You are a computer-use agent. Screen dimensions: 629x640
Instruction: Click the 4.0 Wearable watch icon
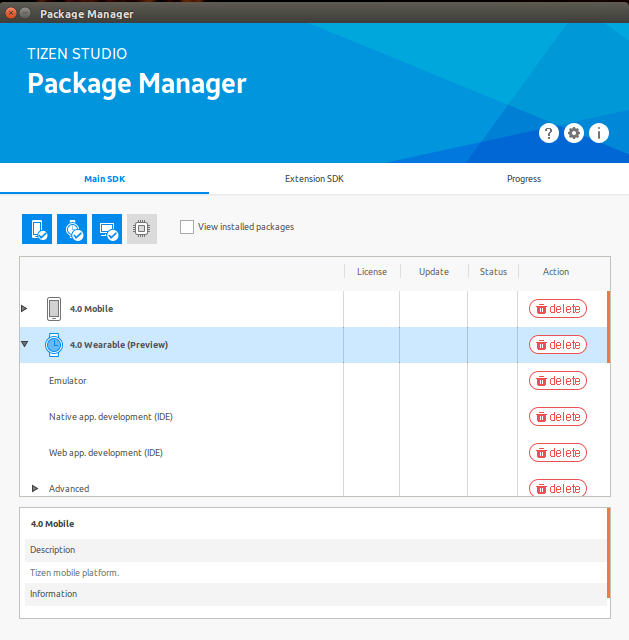[x=54, y=345]
